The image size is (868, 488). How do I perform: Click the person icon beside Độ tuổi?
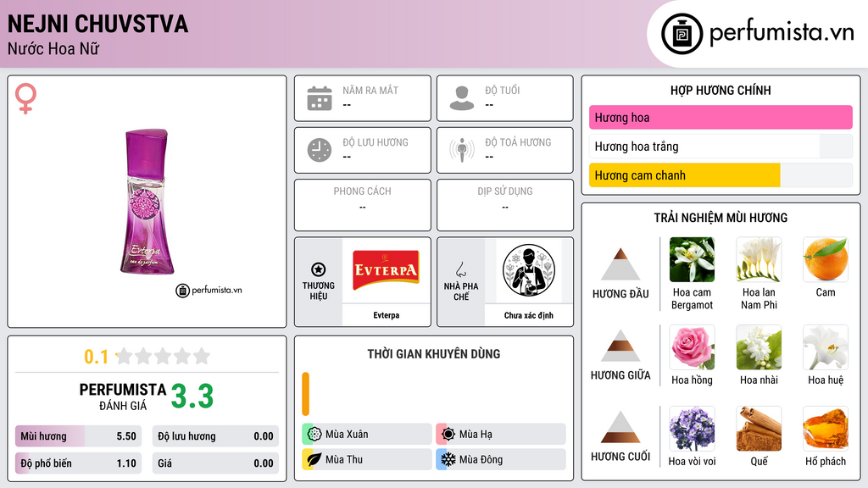pos(462,98)
